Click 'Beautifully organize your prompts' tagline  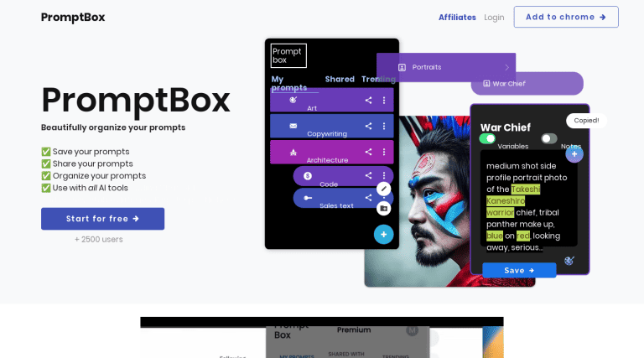113,127
